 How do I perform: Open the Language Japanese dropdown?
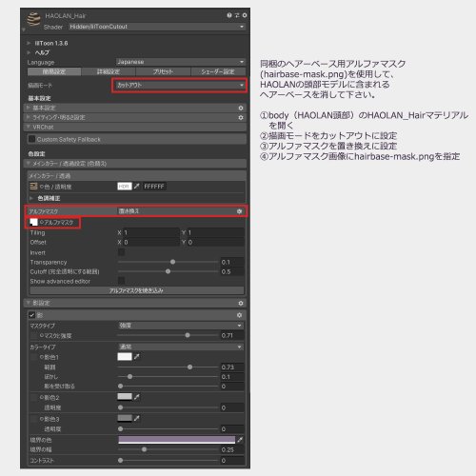[181, 62]
